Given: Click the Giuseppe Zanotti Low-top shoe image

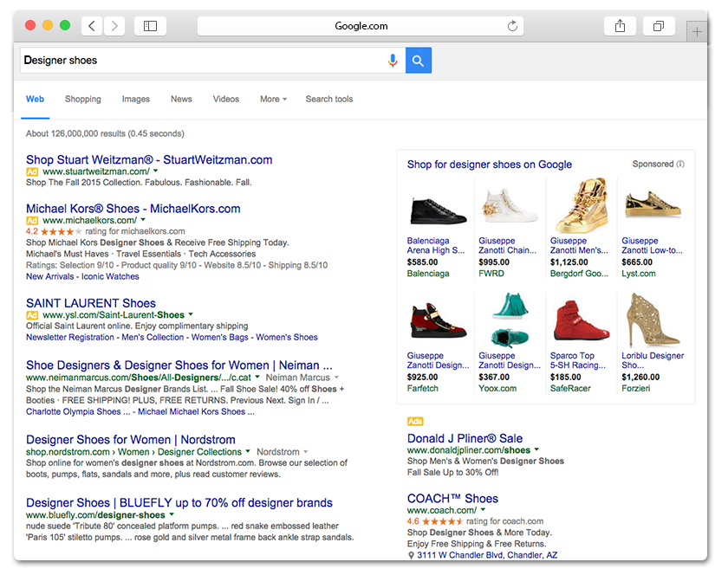Looking at the screenshot, I should (653, 204).
